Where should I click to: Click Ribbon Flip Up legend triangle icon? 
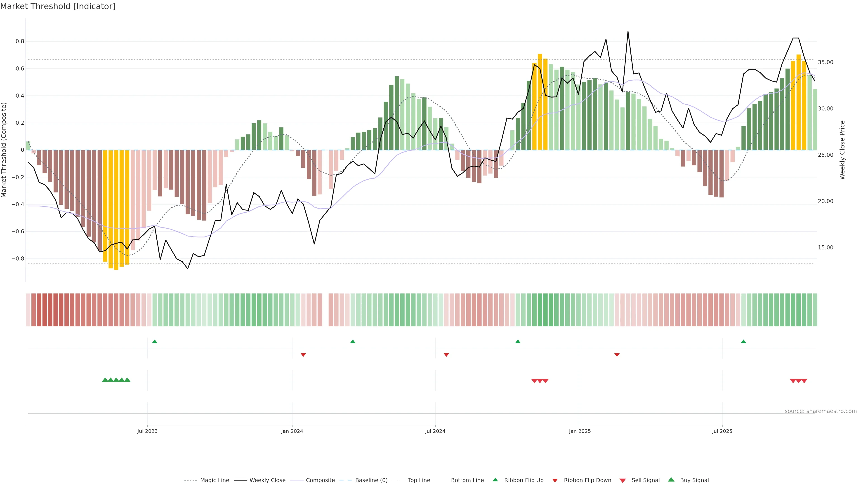click(495, 480)
